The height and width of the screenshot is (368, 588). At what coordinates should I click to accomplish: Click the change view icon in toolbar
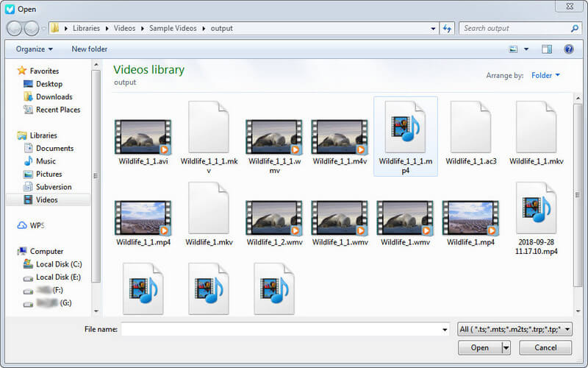pyautogui.click(x=514, y=49)
